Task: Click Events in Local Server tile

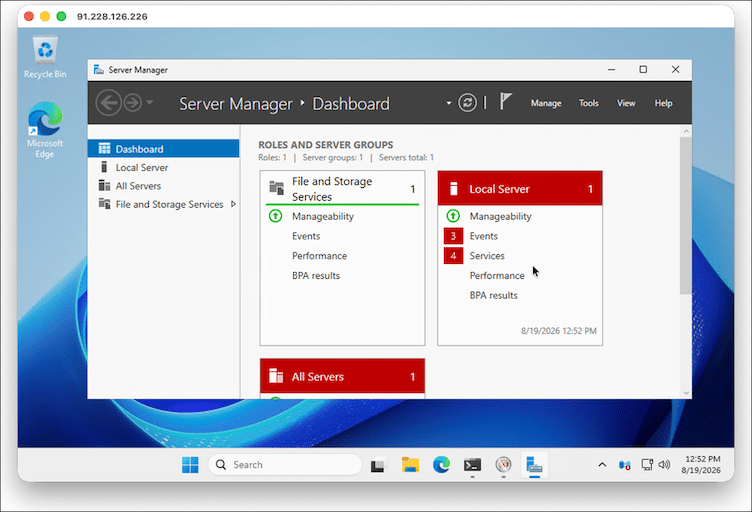Action: (483, 236)
